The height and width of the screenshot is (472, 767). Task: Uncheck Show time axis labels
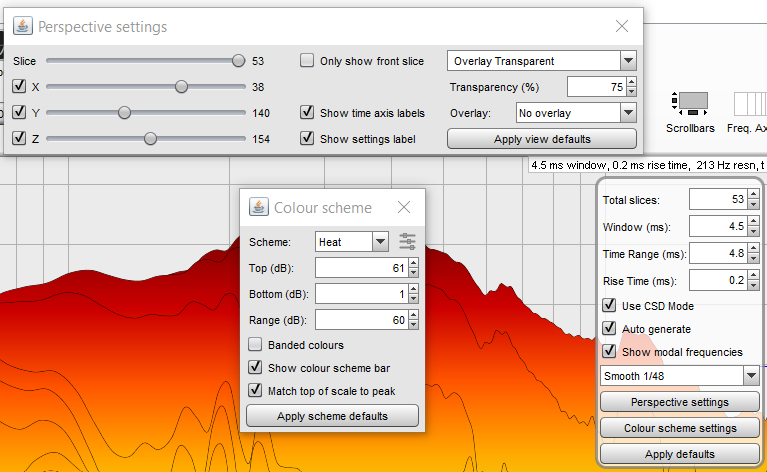307,112
